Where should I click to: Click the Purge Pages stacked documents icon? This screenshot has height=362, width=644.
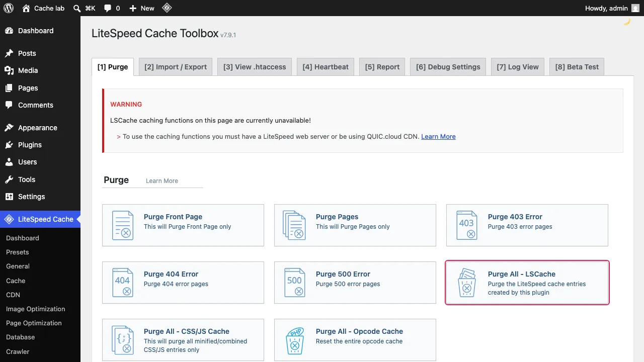click(x=295, y=225)
